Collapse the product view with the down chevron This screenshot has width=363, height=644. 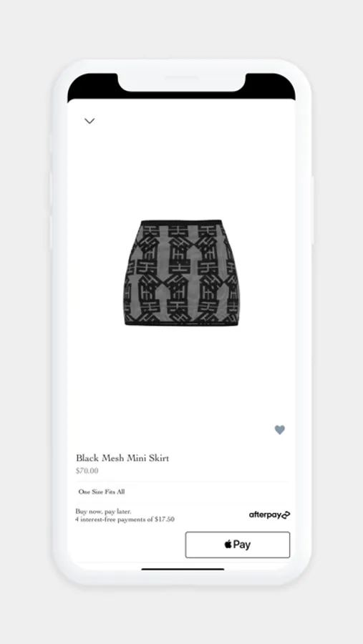click(89, 121)
